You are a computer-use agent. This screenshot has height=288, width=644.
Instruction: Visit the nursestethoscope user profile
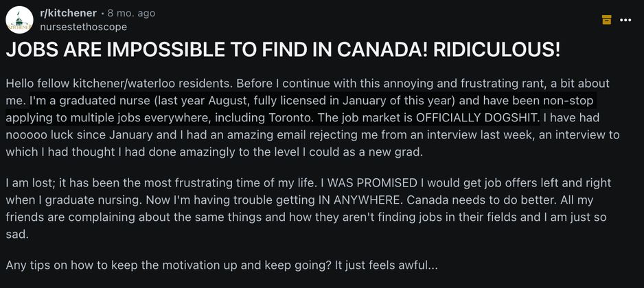click(83, 27)
